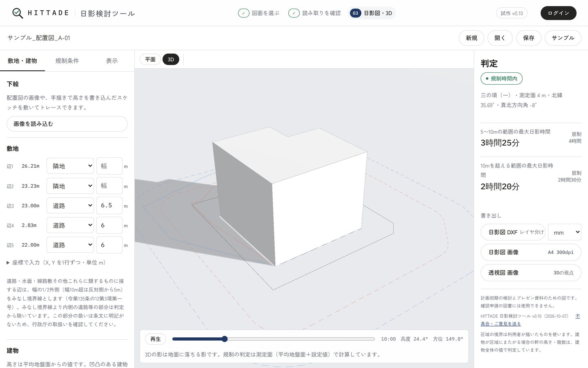Click the 03 step badge for 日影図・3D
588x368 pixels.
tap(355, 13)
